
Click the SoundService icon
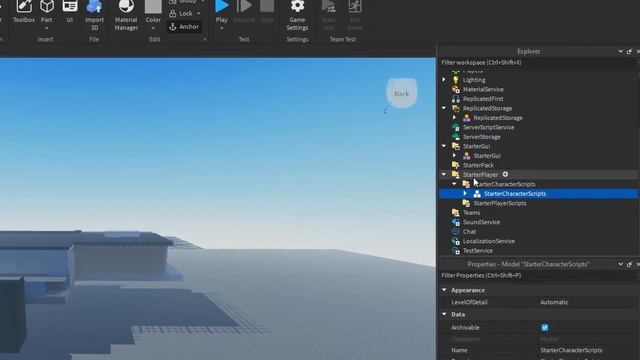(x=456, y=222)
